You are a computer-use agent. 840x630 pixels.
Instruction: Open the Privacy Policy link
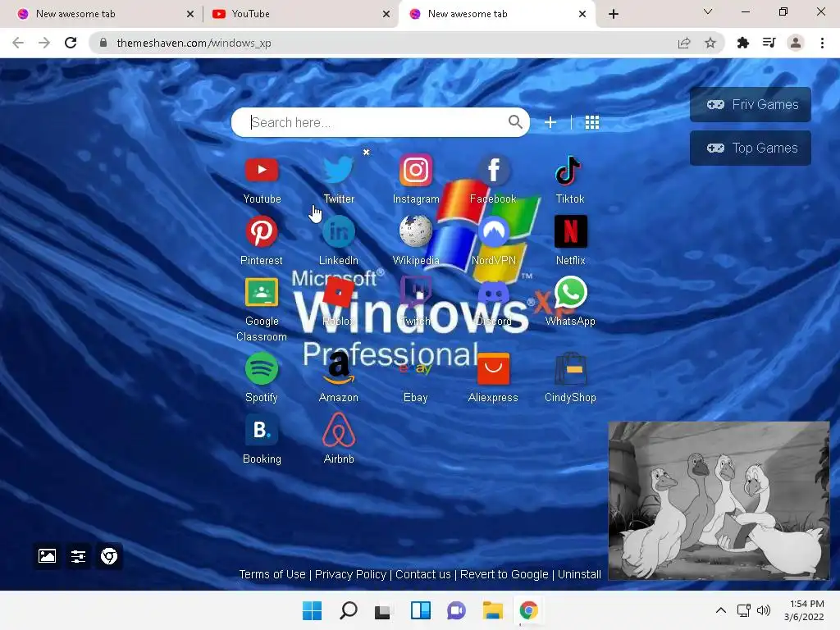point(350,574)
